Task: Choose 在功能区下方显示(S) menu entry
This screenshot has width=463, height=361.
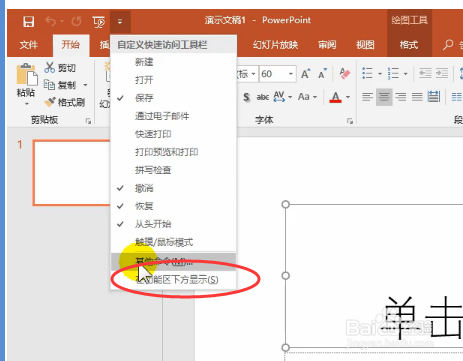Action: click(173, 279)
